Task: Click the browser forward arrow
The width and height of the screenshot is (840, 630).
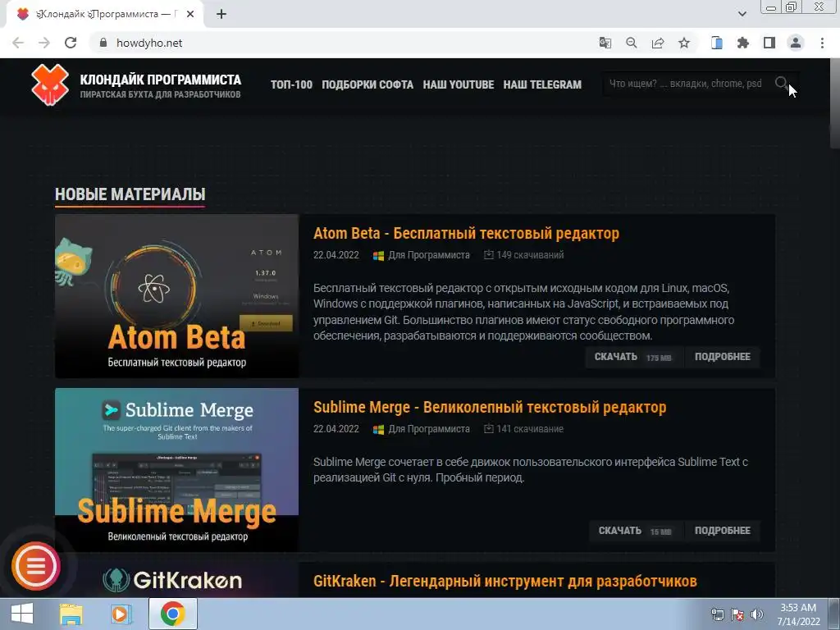Action: click(44, 43)
